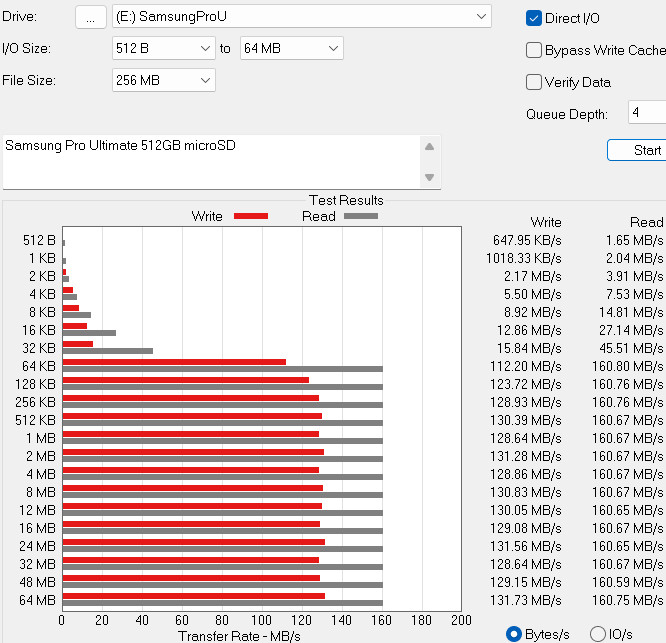The height and width of the screenshot is (643, 666).
Task: Enable the Verify Data checkbox
Action: tap(533, 82)
